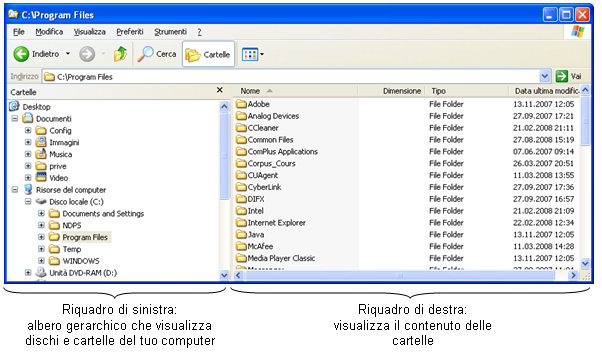This screenshot has width=602, height=361.
Task: Expand the Config tree node
Action: [28, 131]
